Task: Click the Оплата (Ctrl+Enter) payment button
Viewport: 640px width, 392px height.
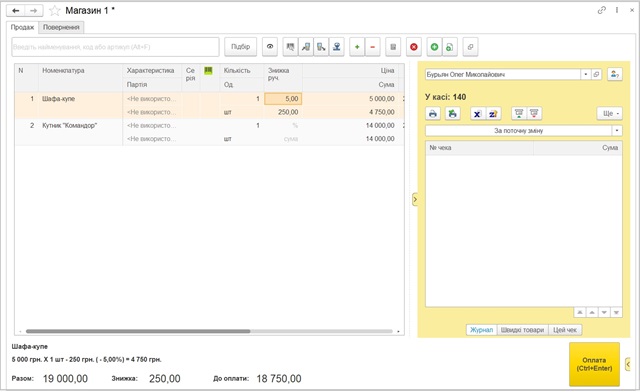Action: click(594, 364)
